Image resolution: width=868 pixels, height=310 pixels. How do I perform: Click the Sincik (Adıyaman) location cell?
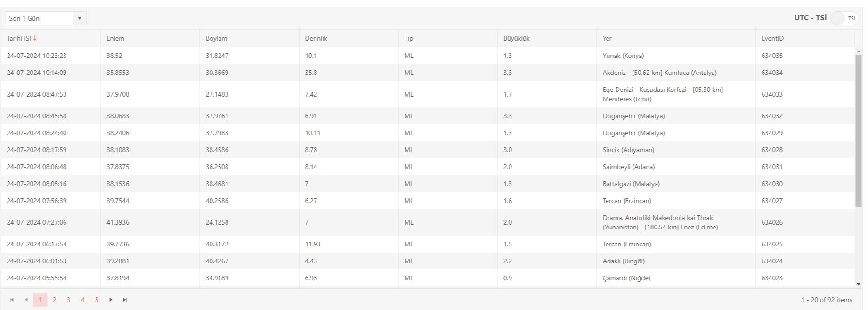pyautogui.click(x=628, y=150)
